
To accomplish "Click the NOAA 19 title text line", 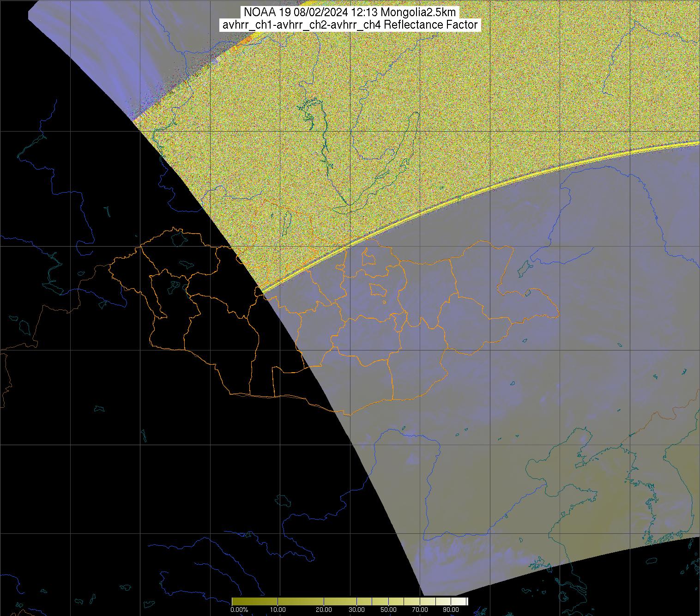I will click(350, 12).
